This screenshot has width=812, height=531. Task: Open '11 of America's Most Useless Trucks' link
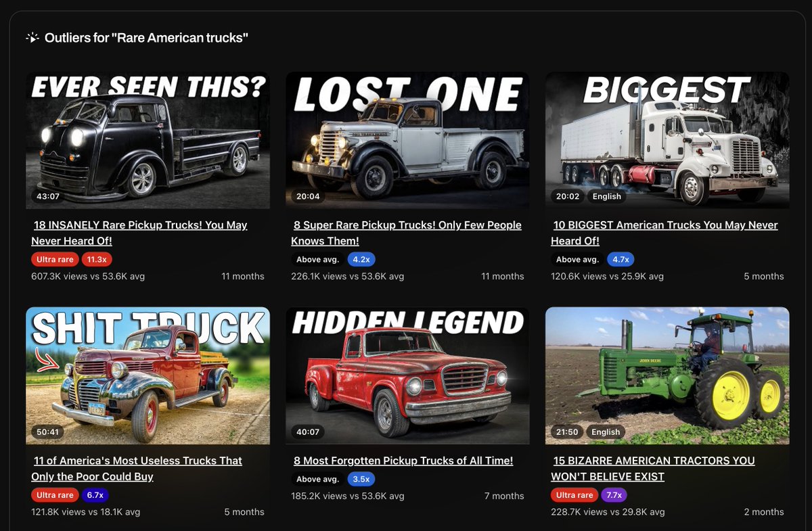137,468
